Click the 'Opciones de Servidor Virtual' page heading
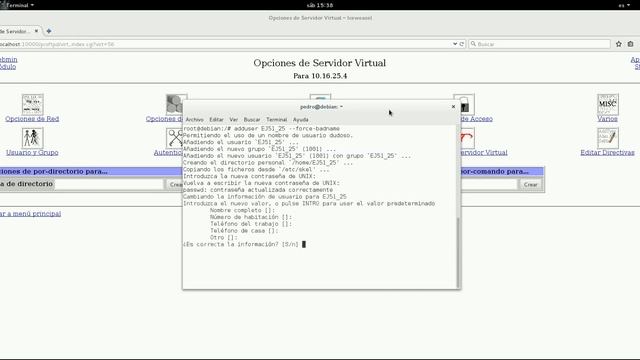This screenshot has height=360, width=640. (x=320, y=63)
